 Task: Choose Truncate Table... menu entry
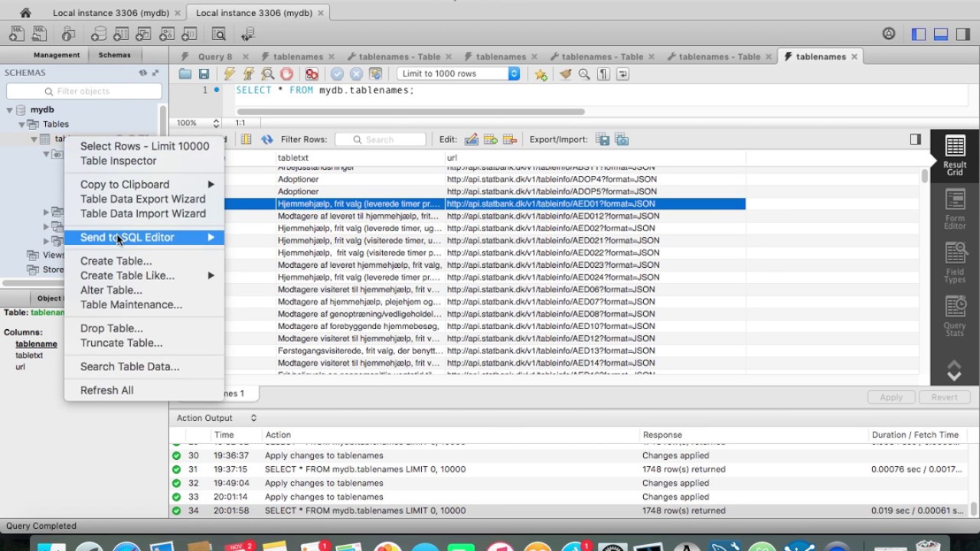pos(122,343)
